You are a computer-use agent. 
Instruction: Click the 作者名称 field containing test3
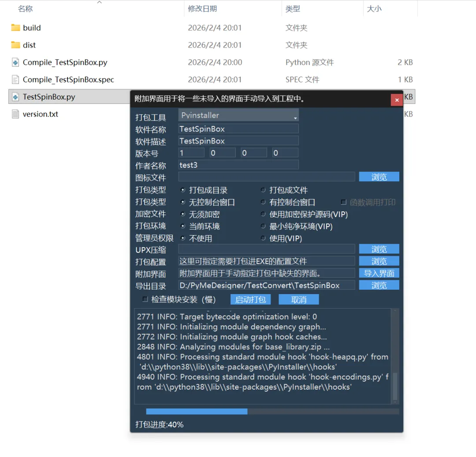[x=238, y=165]
